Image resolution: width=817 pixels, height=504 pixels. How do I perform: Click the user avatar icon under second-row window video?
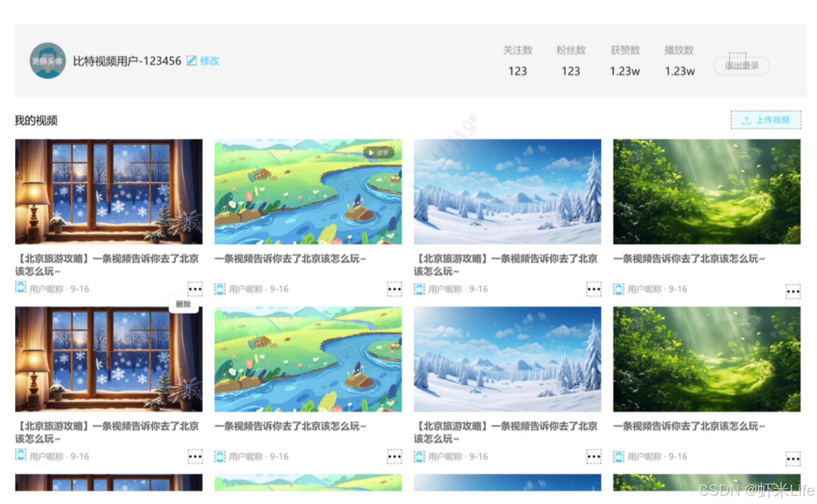click(x=21, y=455)
